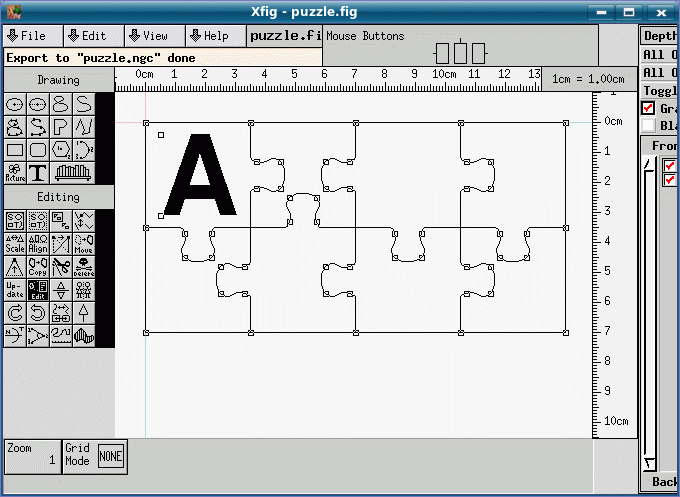Click the Depths panel header button
This screenshot has width=680, height=497.
click(x=659, y=36)
